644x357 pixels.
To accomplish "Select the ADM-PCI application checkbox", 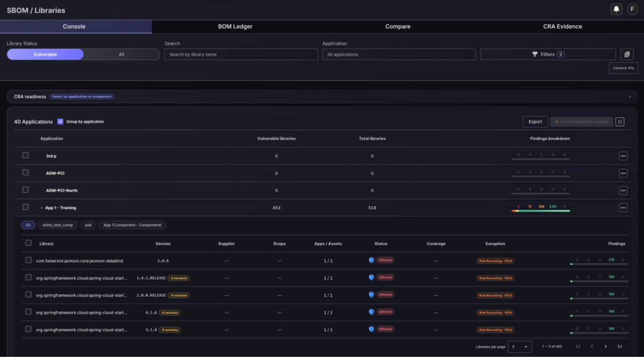I will (x=25, y=172).
